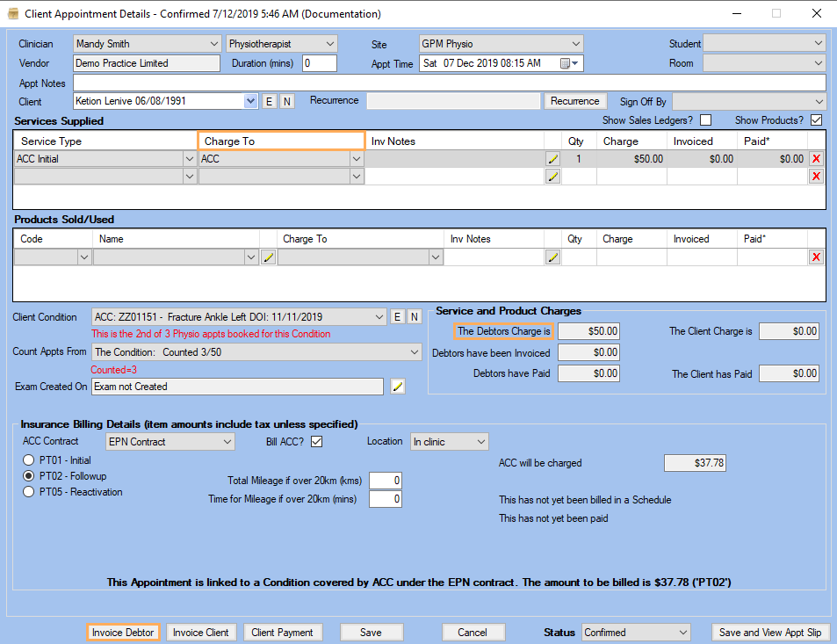Open the Charge To dropdown showing ACC
The height and width of the screenshot is (644, 837).
coord(357,159)
